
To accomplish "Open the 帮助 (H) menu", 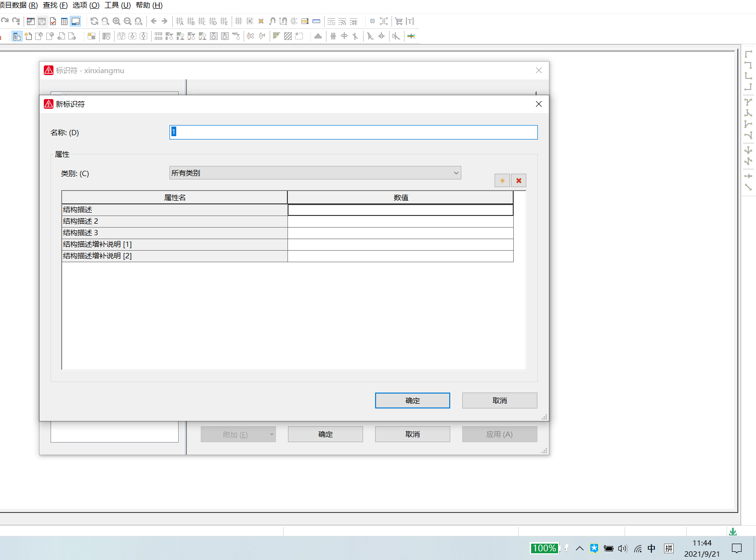I will 149,5.
